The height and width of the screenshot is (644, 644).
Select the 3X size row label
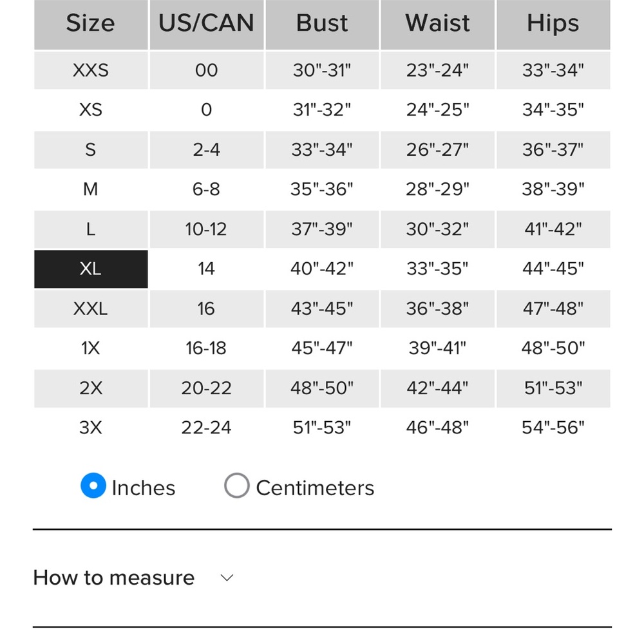point(91,428)
